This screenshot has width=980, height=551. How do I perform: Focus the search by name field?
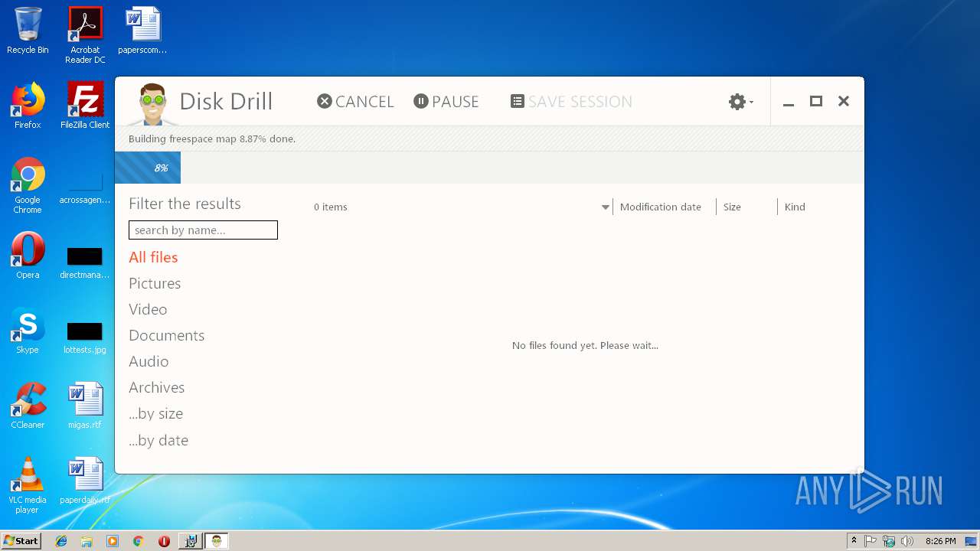pos(203,230)
